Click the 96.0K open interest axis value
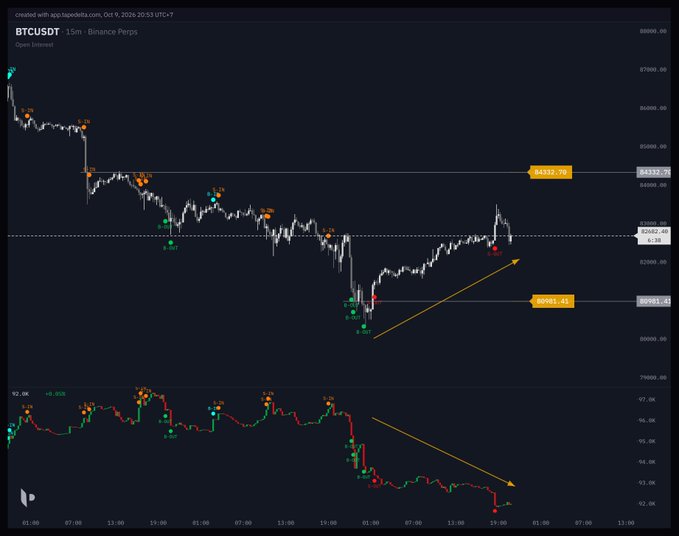This screenshot has width=679, height=536. point(647,420)
